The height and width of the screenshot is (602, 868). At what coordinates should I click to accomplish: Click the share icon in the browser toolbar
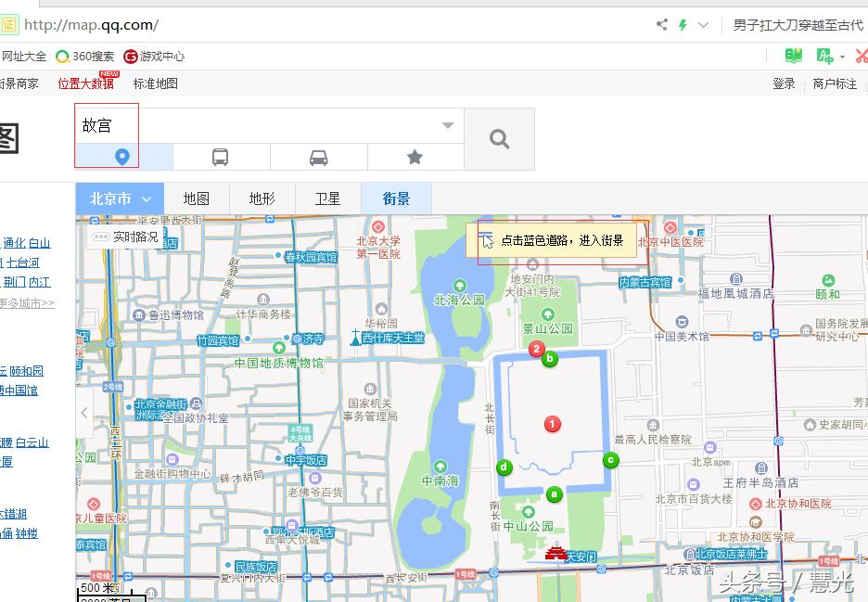pos(661,24)
